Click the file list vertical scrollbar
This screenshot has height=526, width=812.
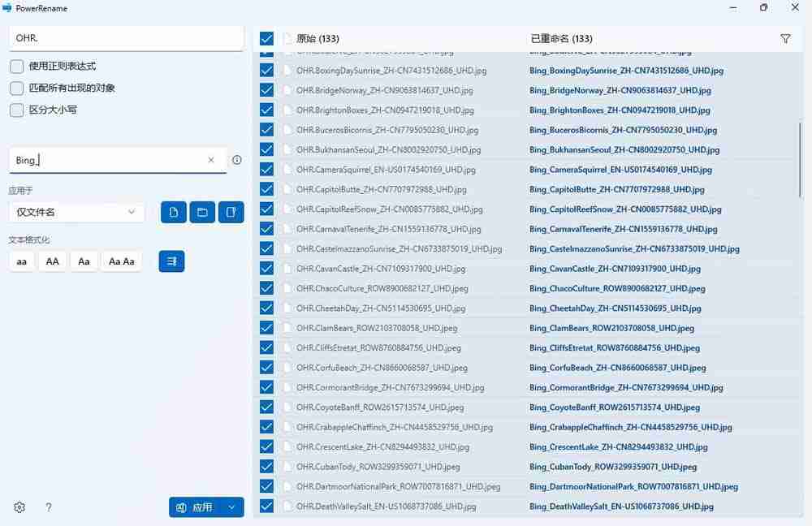(x=801, y=159)
